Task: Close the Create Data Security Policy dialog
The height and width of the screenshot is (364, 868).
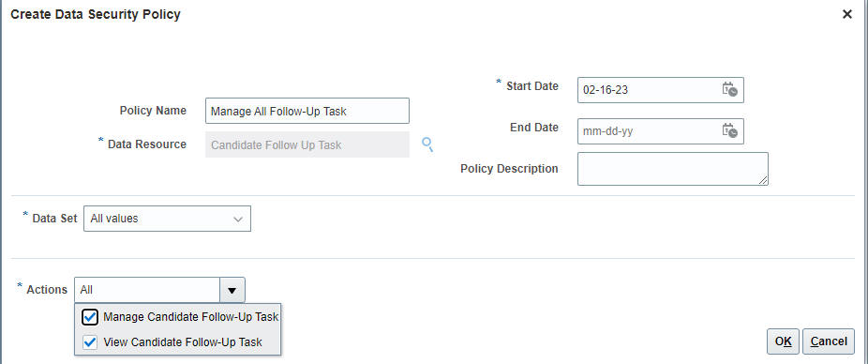Action: tap(847, 14)
